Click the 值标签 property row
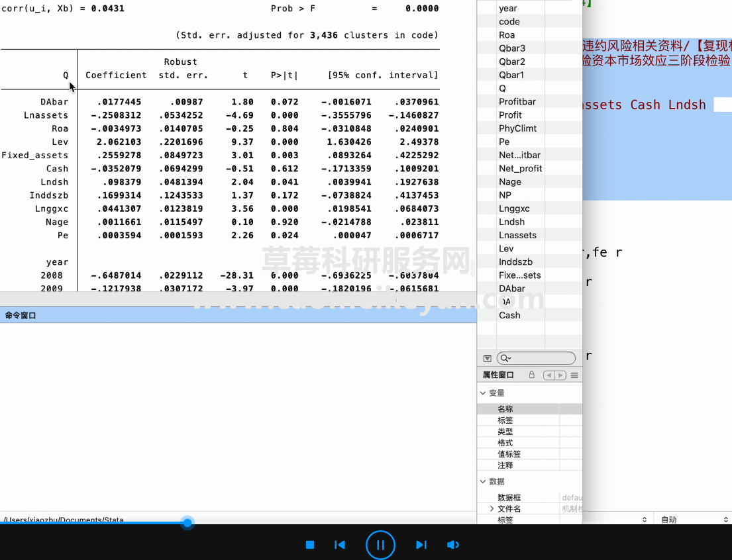 (529, 454)
